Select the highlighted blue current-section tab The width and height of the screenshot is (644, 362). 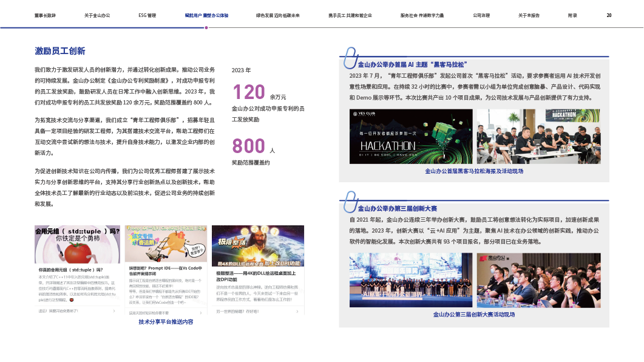(x=207, y=15)
